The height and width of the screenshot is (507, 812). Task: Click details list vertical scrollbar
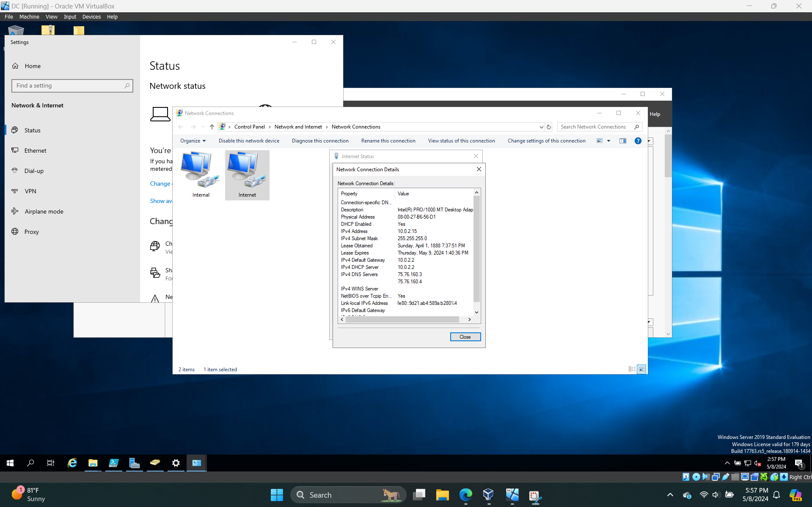[x=477, y=249]
